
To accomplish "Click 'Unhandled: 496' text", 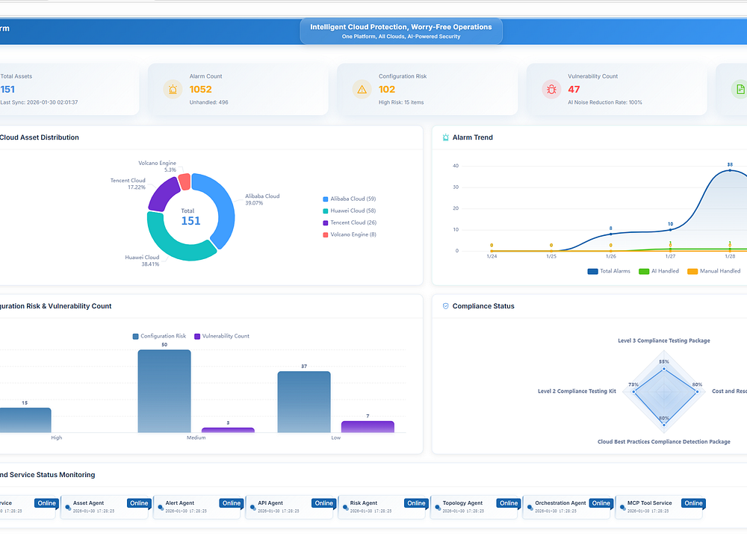I will [x=208, y=102].
